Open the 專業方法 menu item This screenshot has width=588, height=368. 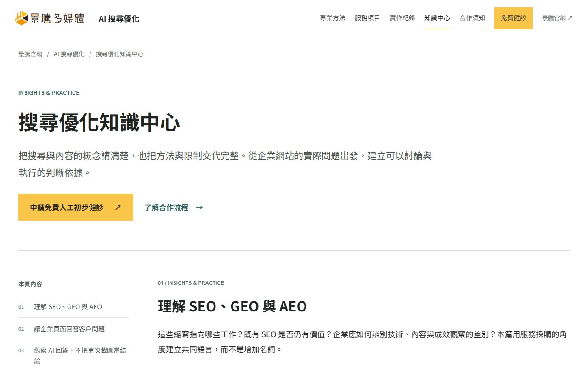tap(333, 18)
